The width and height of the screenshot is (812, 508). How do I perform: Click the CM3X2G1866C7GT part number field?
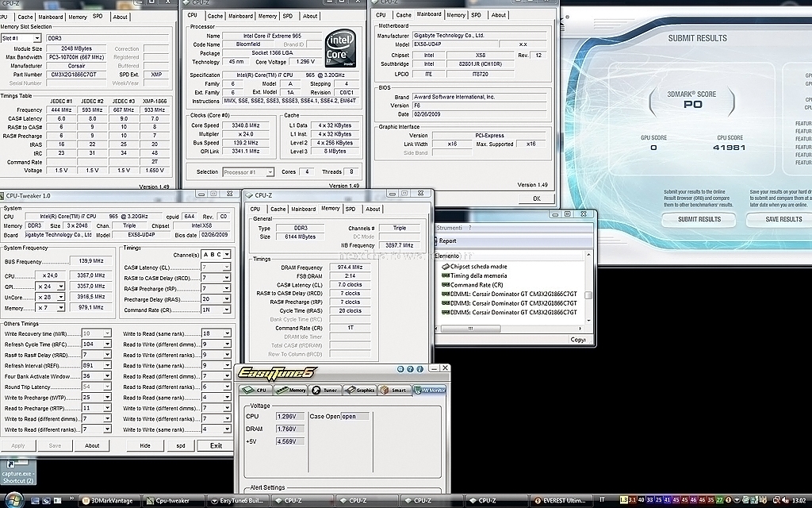tap(76, 75)
